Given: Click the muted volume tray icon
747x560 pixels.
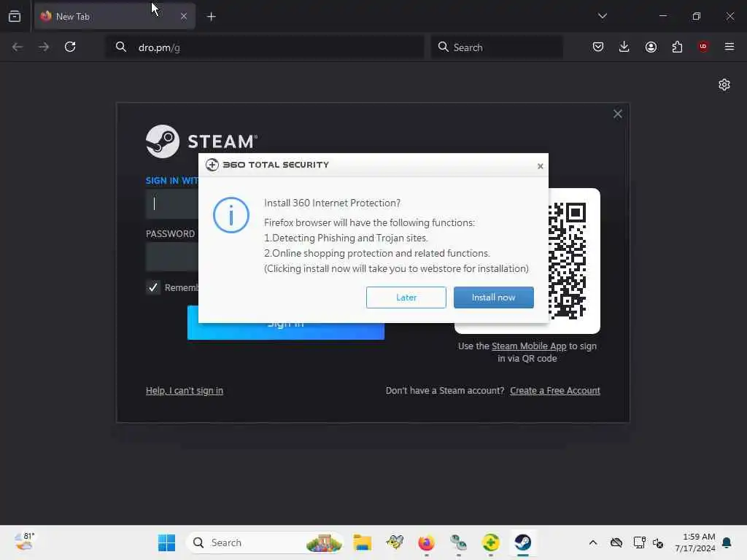Looking at the screenshot, I should (x=658, y=542).
